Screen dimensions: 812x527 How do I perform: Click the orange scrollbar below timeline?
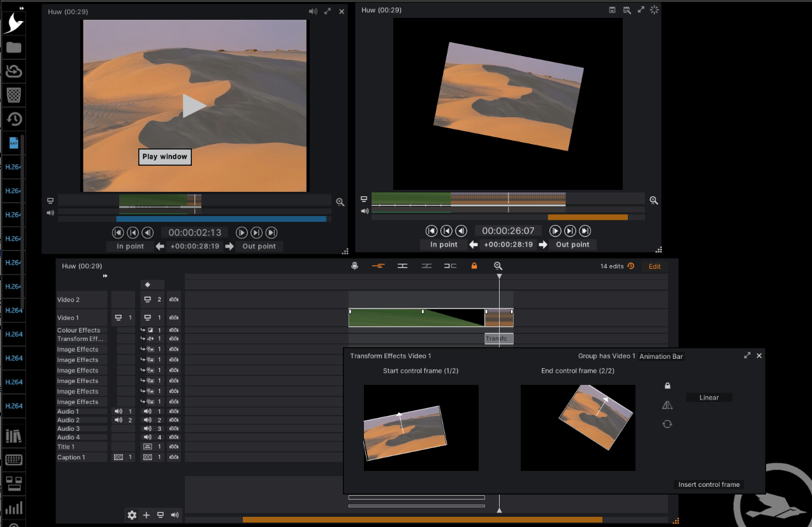423,519
